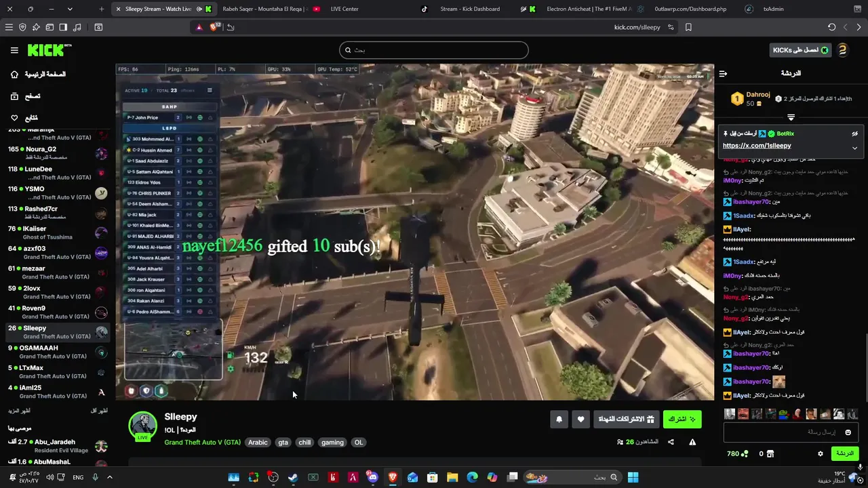This screenshot has width=868, height=488.
Task: Click Slleepy's streamer avatar
Action: coord(143,426)
